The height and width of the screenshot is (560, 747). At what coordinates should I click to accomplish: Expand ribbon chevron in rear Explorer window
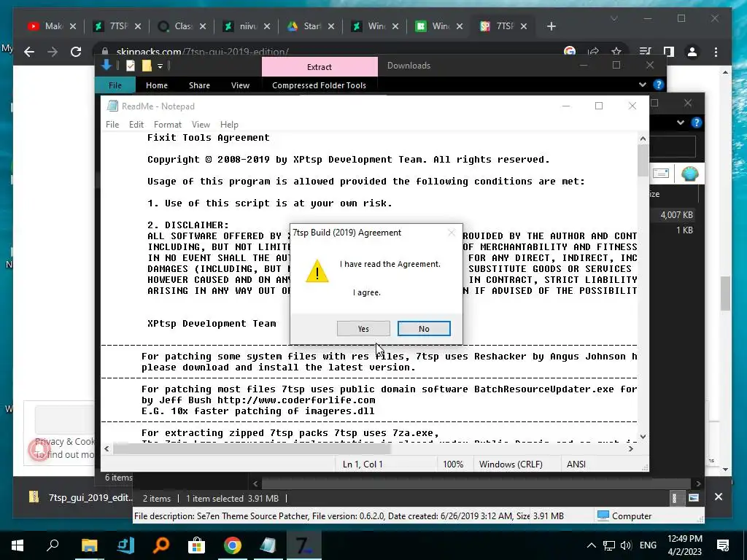(681, 122)
